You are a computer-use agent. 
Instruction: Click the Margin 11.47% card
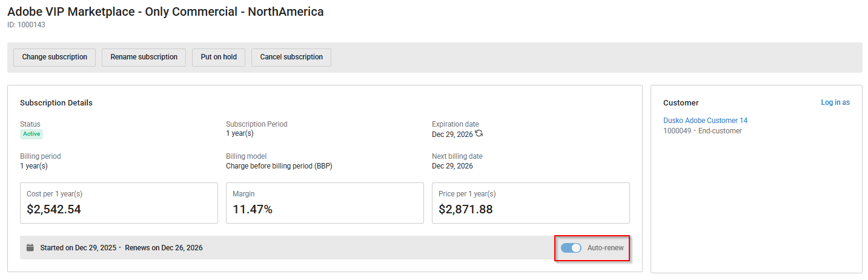[325, 203]
